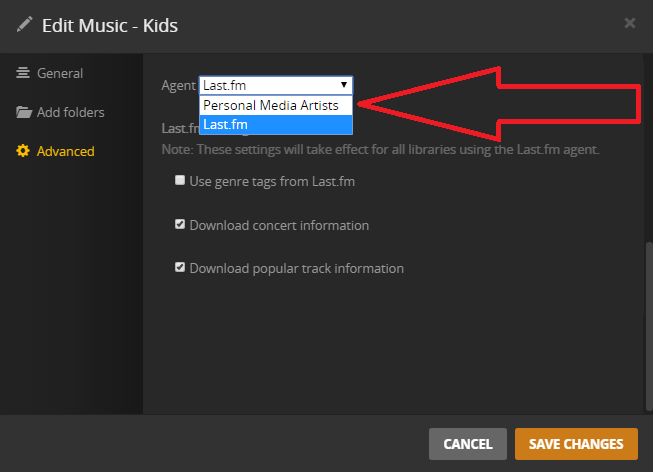This screenshot has height=472, width=653.
Task: Collapse the Agent dropdown arrow
Action: click(x=344, y=86)
